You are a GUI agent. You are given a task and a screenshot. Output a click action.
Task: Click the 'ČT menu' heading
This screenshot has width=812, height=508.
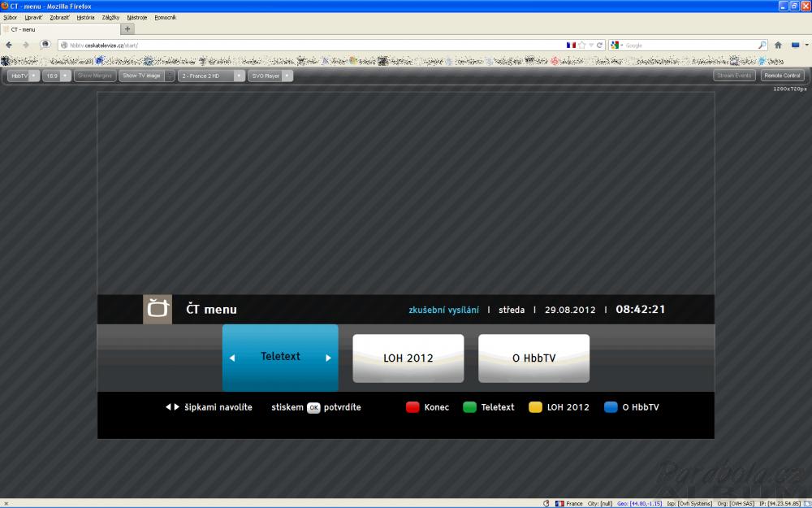pos(211,310)
